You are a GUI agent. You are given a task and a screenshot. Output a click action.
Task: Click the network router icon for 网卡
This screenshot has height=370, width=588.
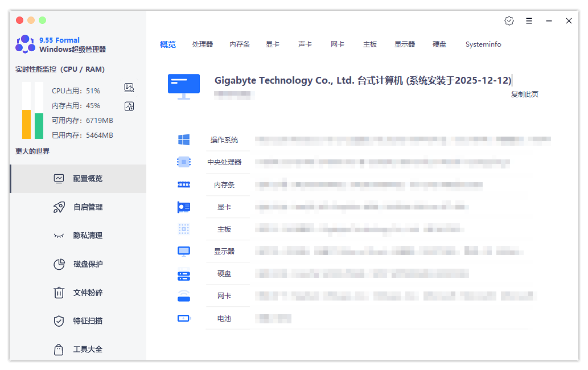(184, 296)
